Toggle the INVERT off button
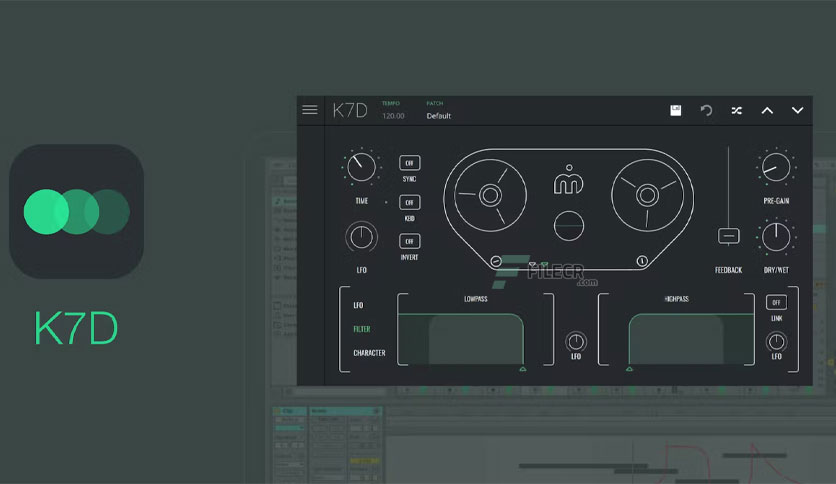 pos(409,241)
